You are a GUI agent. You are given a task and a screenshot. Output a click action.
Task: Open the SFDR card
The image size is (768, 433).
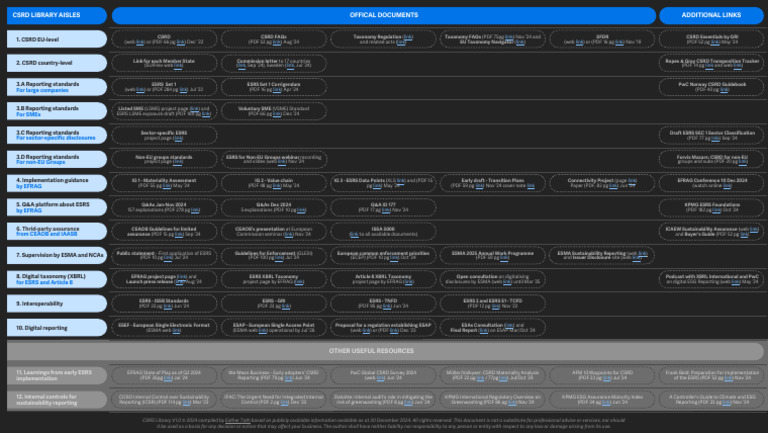[x=602, y=39]
